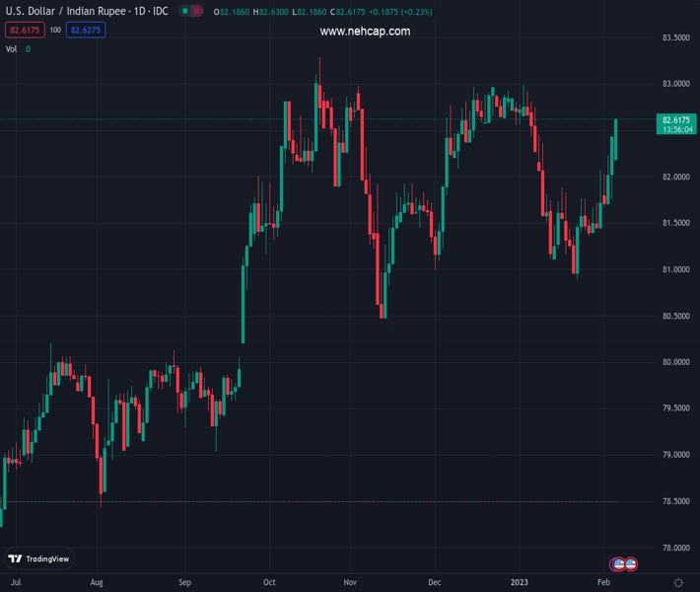Click the green market status dot
700x592 pixels.
(x=184, y=12)
